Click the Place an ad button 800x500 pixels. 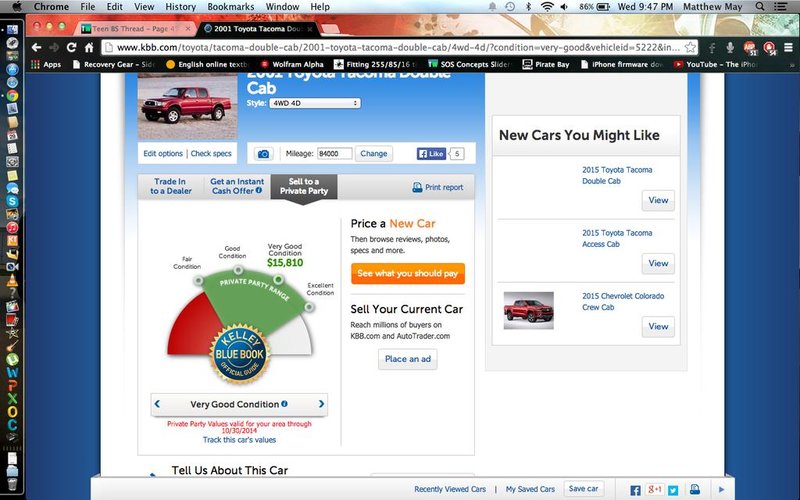click(x=408, y=359)
